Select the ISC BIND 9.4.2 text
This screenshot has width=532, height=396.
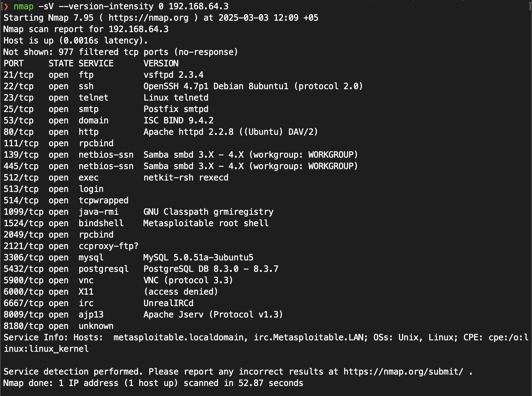[179, 121]
